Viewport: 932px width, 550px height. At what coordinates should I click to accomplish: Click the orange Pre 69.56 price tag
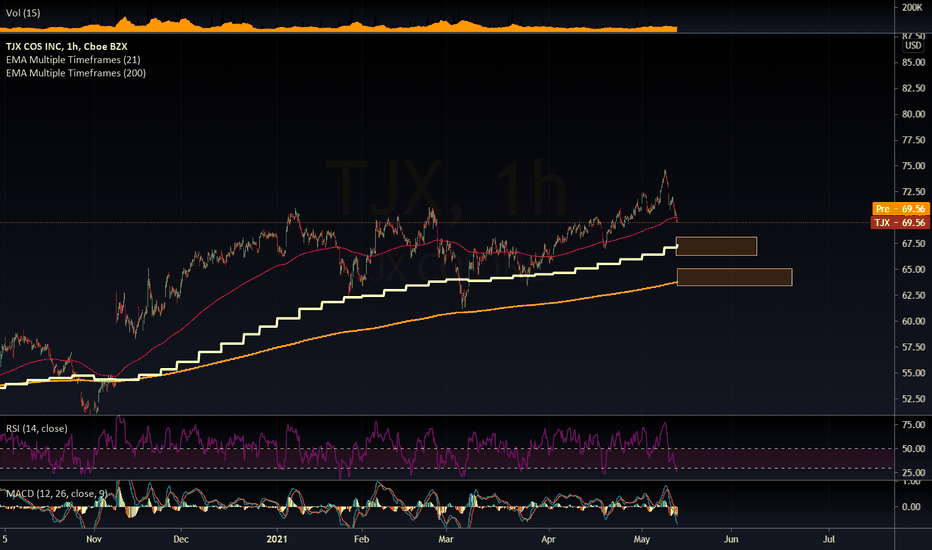coord(900,209)
